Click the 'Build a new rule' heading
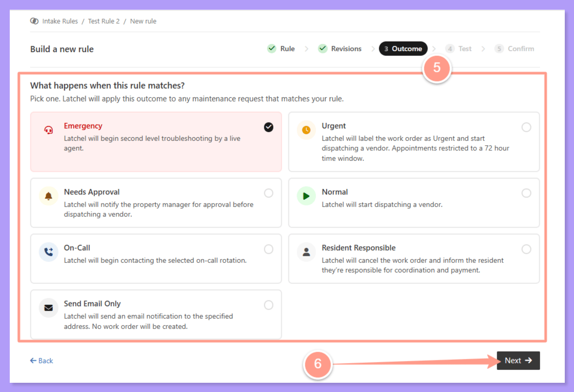Viewport: 574px width, 392px height. tap(62, 49)
